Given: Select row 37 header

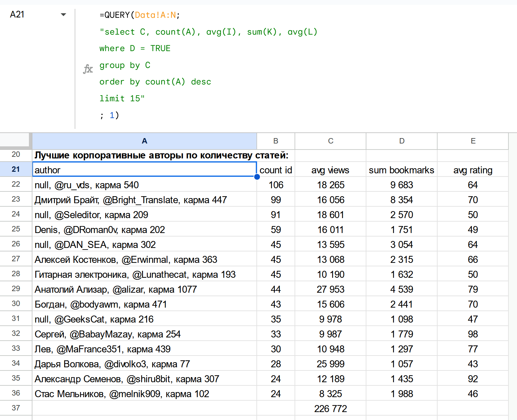Looking at the screenshot, I should [x=16, y=408].
